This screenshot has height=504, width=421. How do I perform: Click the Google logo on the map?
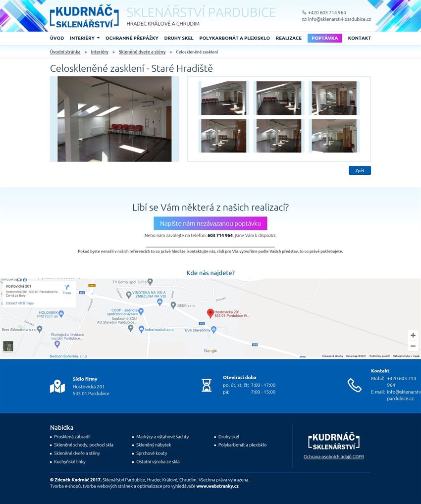(x=210, y=351)
